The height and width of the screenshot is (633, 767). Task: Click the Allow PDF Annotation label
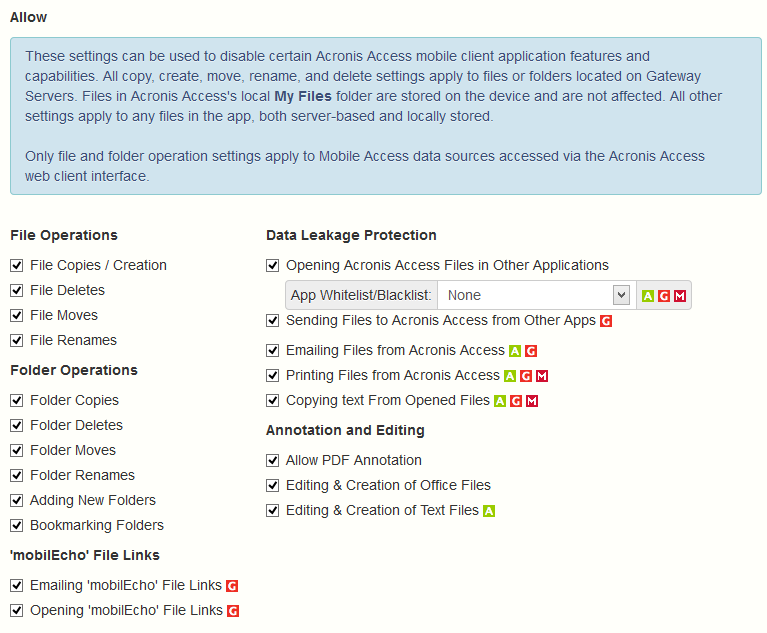354,461
